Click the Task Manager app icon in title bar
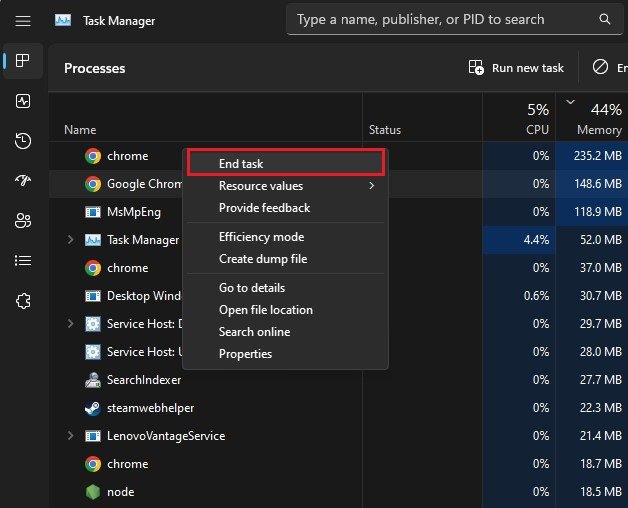The image size is (628, 508). pos(63,20)
